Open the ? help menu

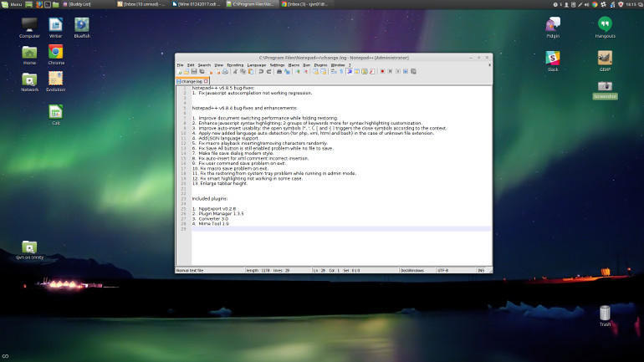(x=350, y=65)
